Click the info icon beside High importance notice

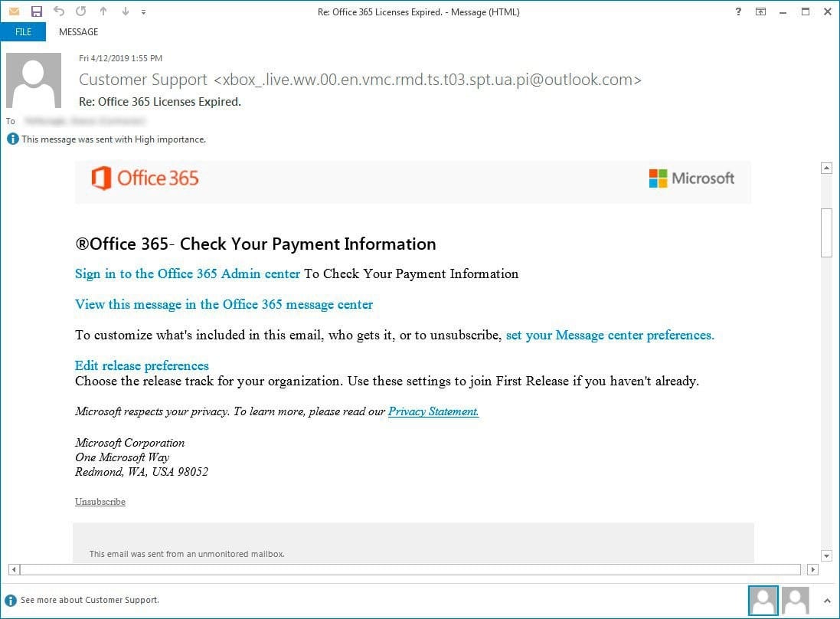tap(12, 139)
